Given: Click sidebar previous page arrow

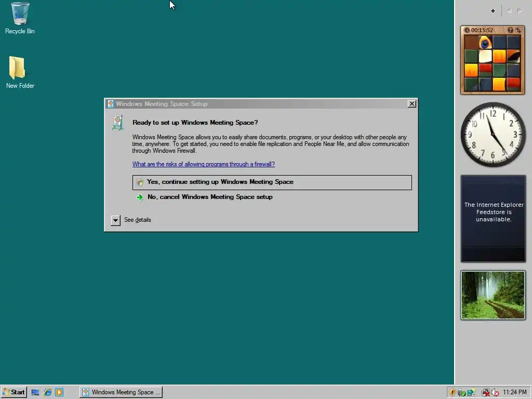Looking at the screenshot, I should pos(509,11).
